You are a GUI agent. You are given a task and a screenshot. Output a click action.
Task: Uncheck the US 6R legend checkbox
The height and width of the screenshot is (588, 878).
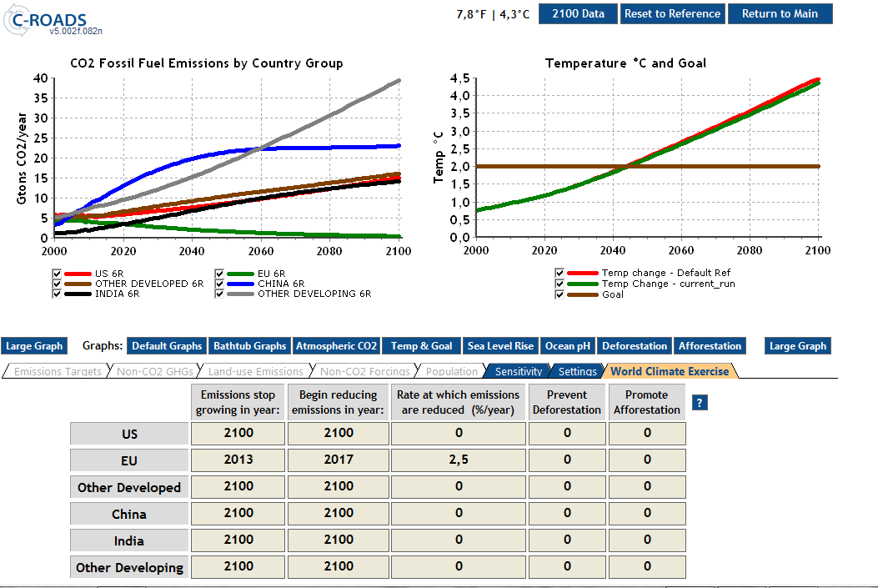coord(57,274)
